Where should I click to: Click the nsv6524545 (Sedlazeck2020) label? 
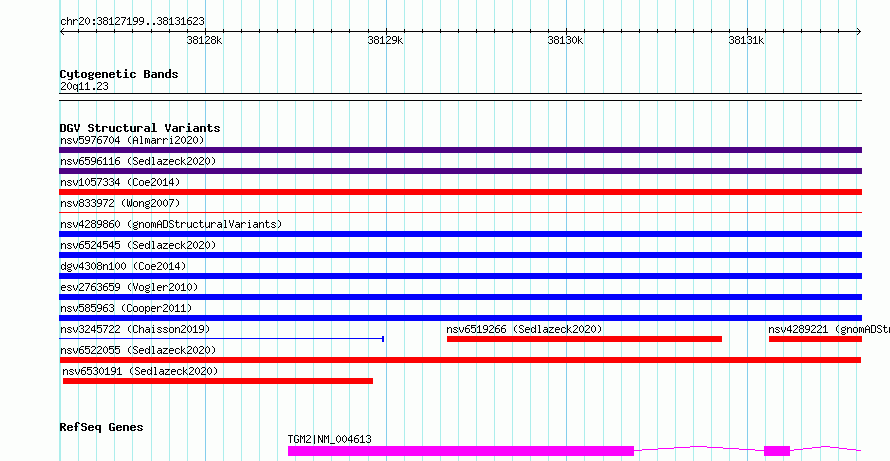click(x=138, y=245)
